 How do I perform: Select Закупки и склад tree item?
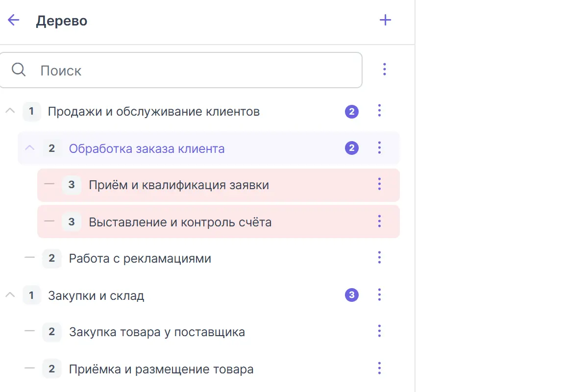point(96,295)
